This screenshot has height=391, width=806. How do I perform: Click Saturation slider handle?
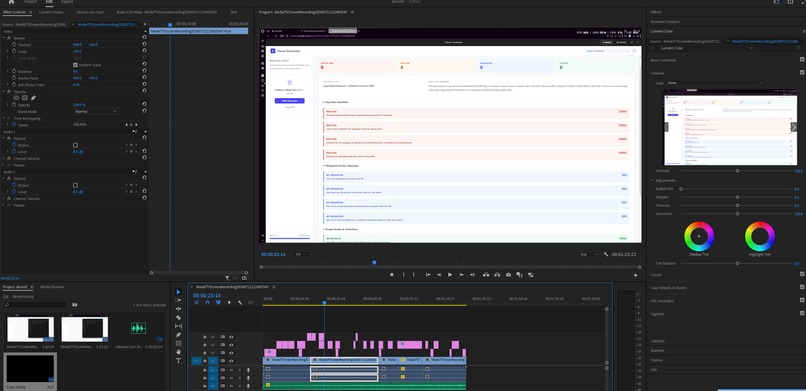(x=737, y=213)
